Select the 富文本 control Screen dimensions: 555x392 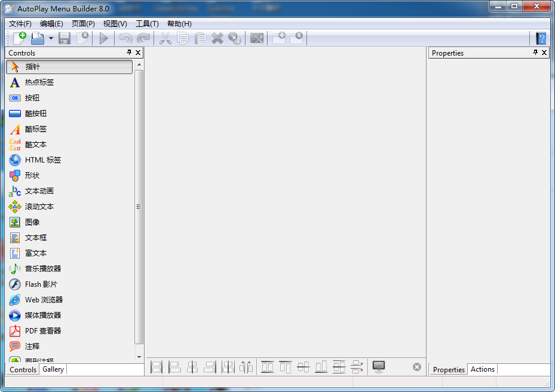[x=69, y=253]
